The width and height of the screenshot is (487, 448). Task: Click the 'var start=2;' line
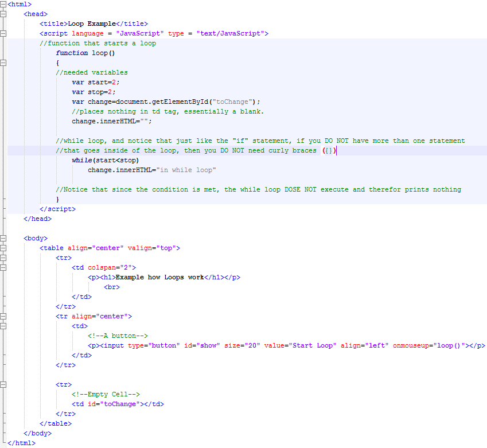tap(96, 83)
